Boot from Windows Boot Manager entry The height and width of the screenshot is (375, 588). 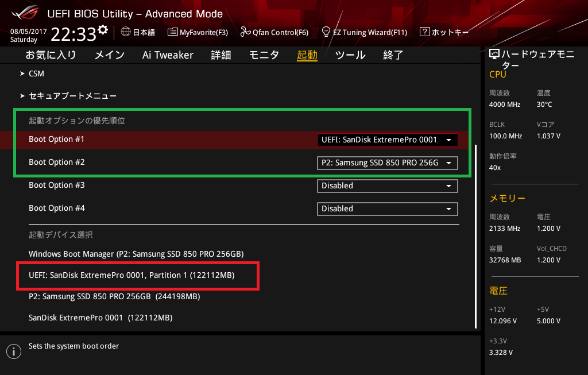tap(136, 254)
